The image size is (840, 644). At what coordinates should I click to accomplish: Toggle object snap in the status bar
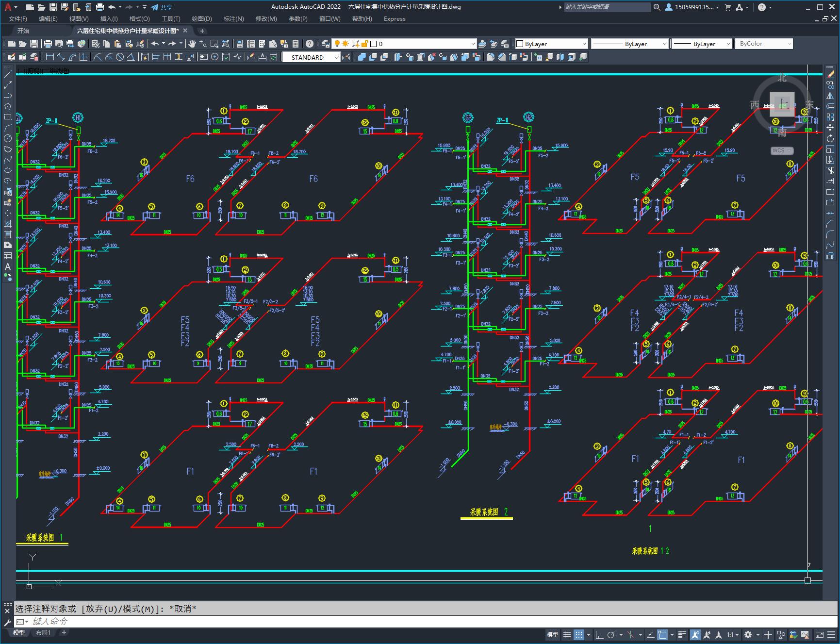pyautogui.click(x=662, y=634)
